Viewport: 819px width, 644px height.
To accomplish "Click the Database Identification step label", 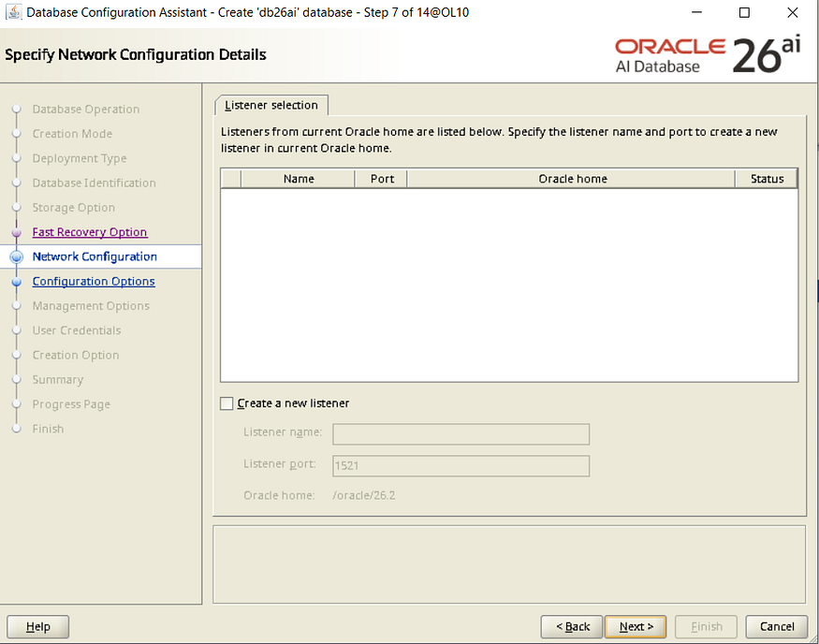I will pyautogui.click(x=94, y=183).
